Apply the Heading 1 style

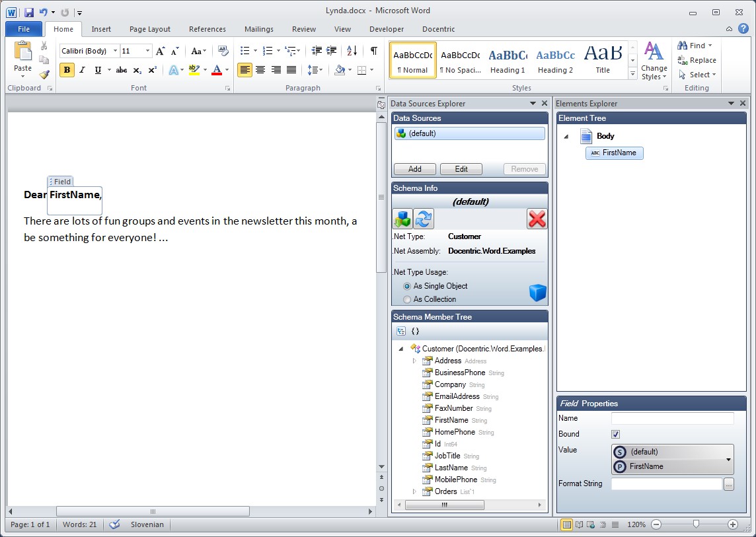(x=508, y=61)
